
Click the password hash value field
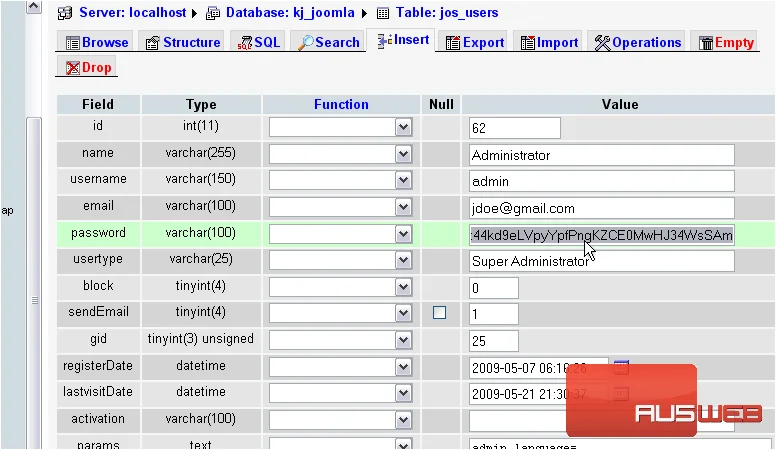[602, 235]
